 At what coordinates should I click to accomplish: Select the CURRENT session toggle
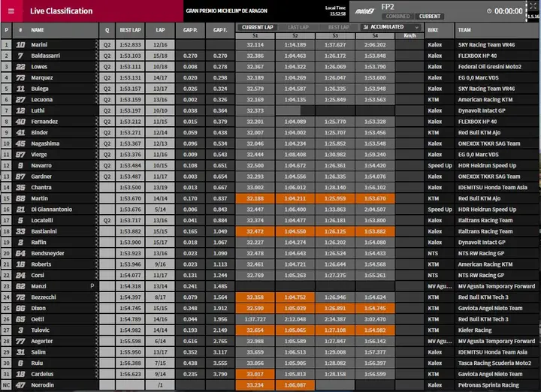click(429, 17)
